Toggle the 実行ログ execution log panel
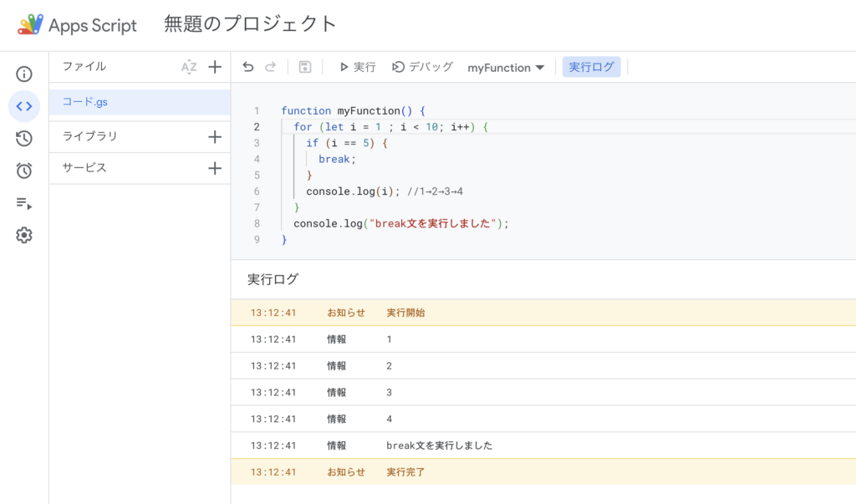This screenshot has width=856, height=504. 591,67
